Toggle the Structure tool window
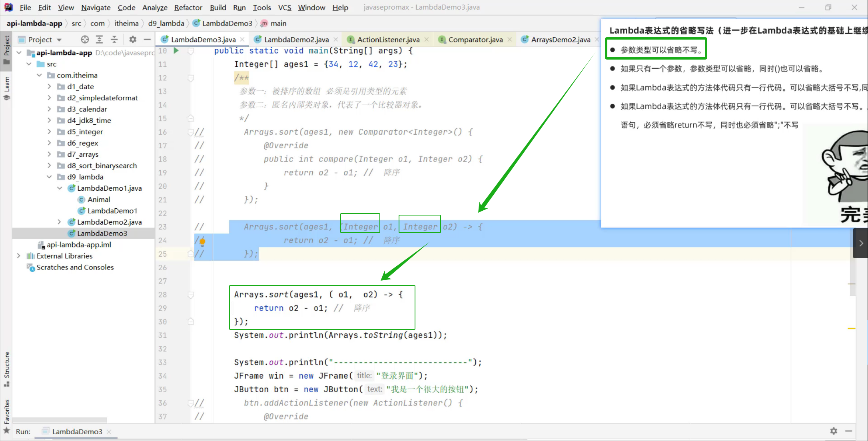Screen dimensions: 868x441 point(7,368)
